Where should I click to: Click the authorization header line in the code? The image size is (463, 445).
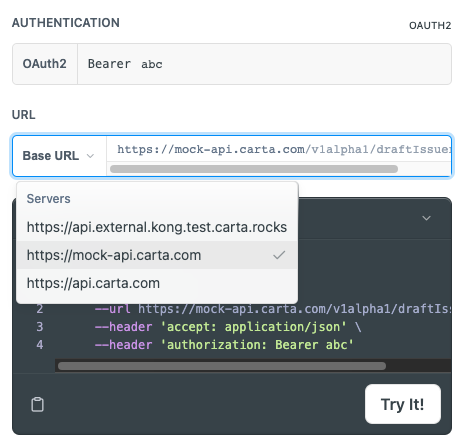[x=224, y=345]
